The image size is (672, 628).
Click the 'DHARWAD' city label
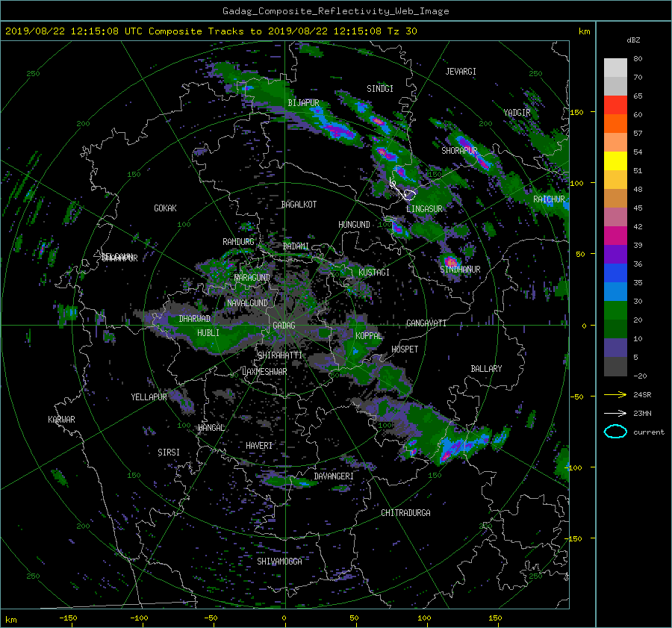(195, 319)
